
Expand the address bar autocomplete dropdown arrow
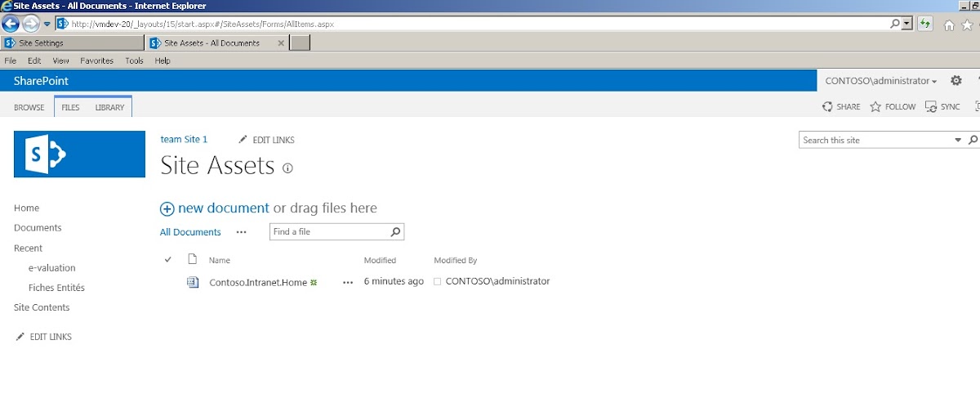point(907,25)
